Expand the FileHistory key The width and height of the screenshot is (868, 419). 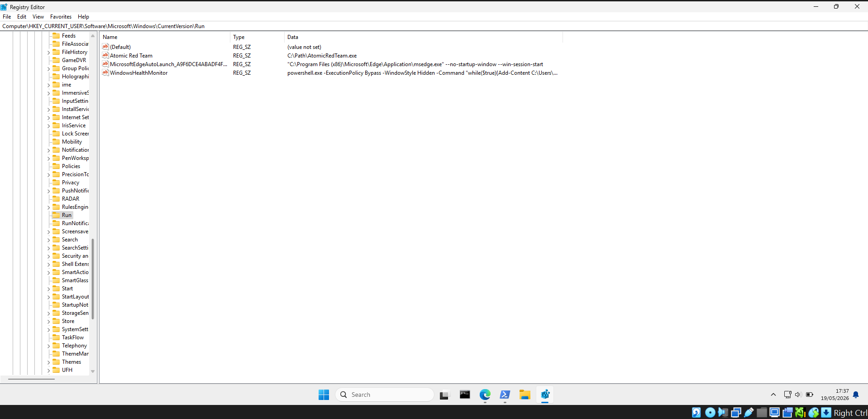(49, 53)
